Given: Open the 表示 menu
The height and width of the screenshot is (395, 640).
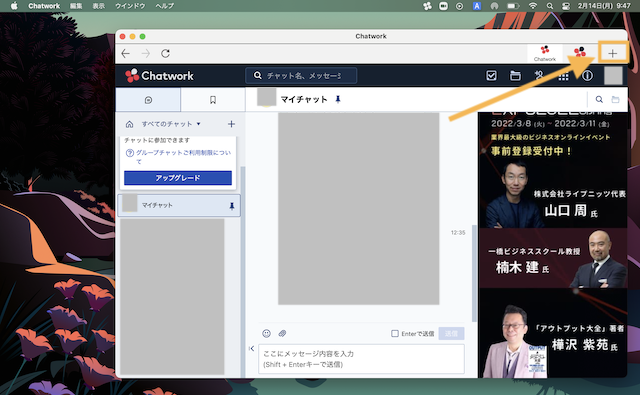Looking at the screenshot, I should [x=98, y=6].
